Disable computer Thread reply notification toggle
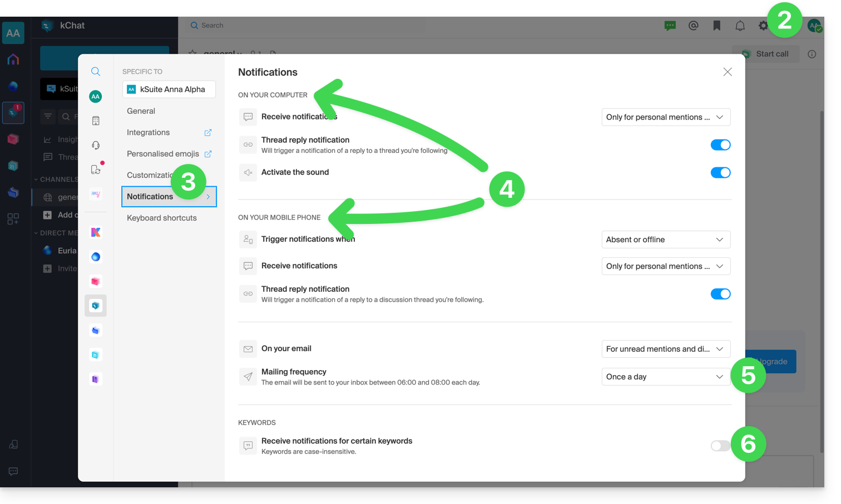The width and height of the screenshot is (841, 504). (x=720, y=145)
